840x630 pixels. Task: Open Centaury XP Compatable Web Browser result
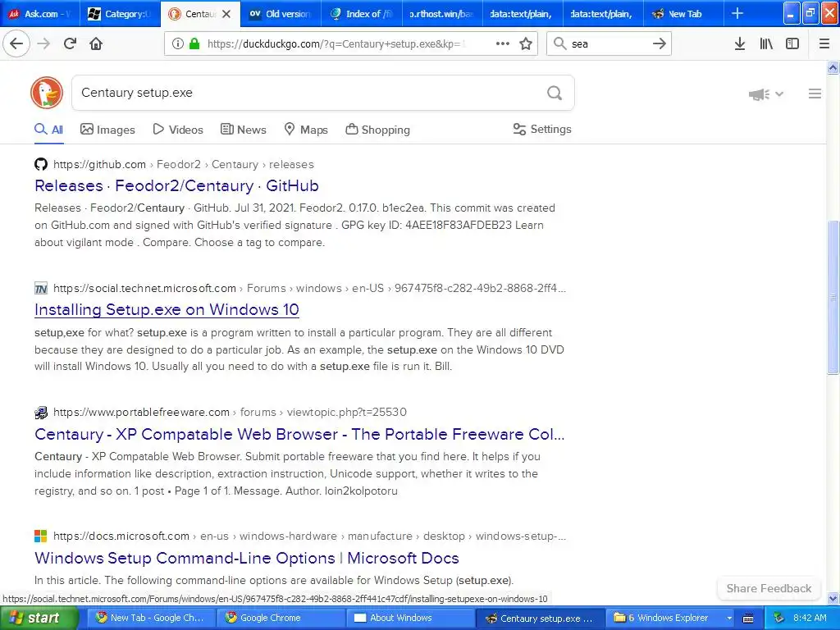coord(299,434)
